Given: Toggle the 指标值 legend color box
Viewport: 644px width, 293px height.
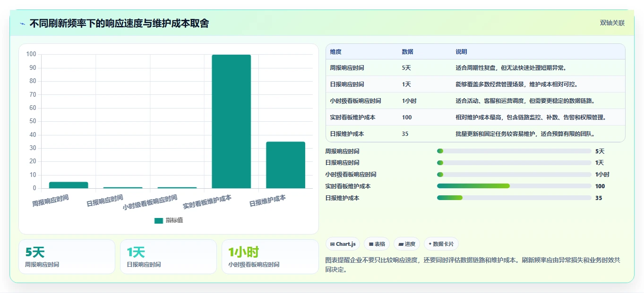Looking at the screenshot, I should click(x=159, y=220).
